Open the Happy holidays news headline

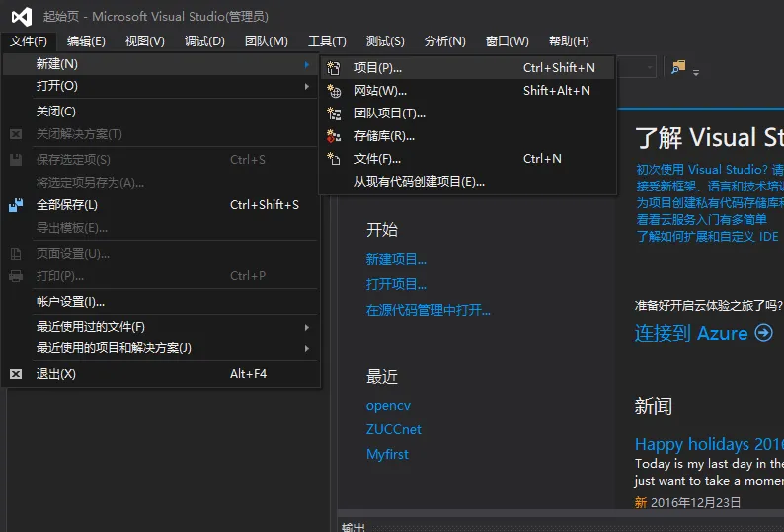[x=709, y=444]
